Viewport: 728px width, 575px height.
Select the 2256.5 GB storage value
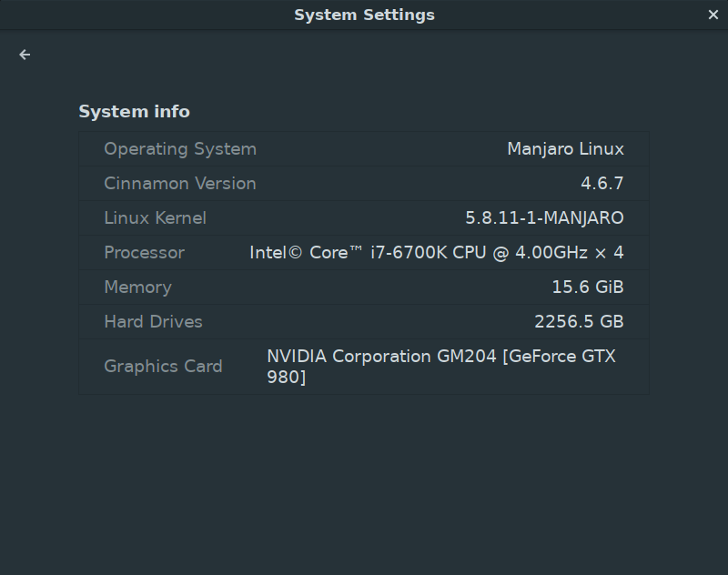(581, 321)
